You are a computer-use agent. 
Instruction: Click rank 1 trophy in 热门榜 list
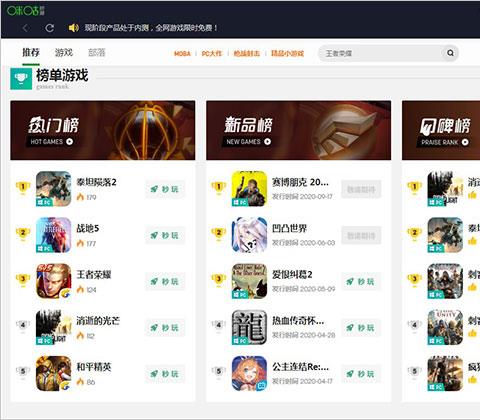23,188
